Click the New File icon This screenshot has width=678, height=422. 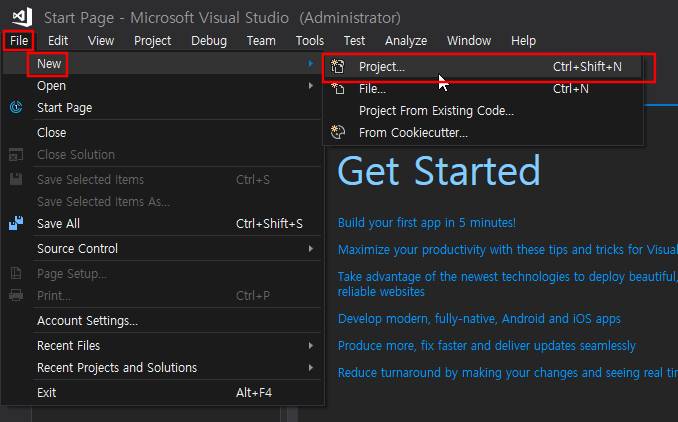[x=338, y=89]
